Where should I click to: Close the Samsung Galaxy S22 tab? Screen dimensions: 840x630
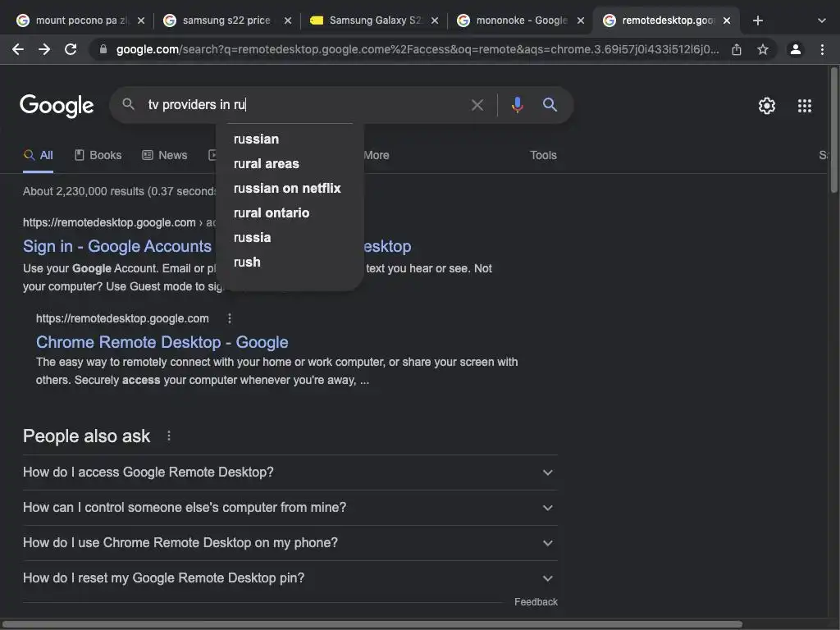coord(435,21)
